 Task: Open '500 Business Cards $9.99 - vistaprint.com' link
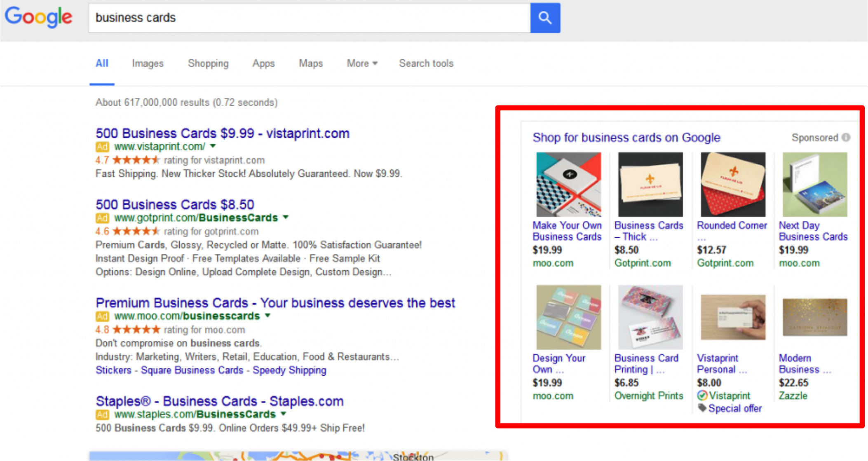click(223, 133)
